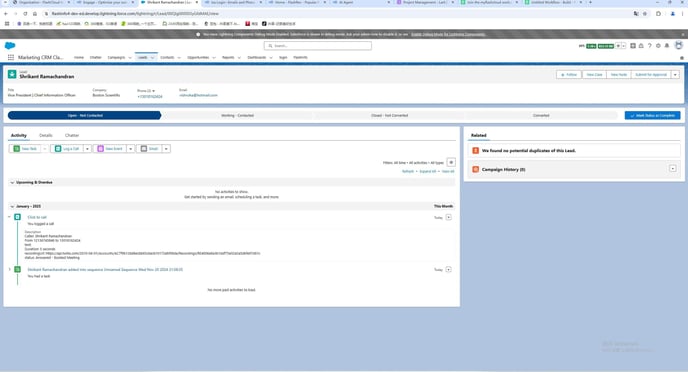Collapse the January 2025 activity section
Viewport: 688px width, 372px height.
coord(12,206)
